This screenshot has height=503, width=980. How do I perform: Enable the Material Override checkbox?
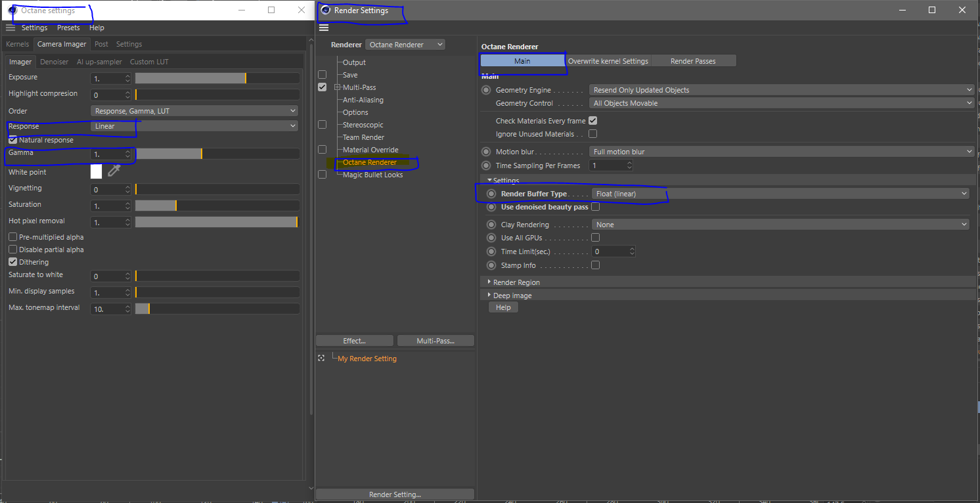click(322, 150)
